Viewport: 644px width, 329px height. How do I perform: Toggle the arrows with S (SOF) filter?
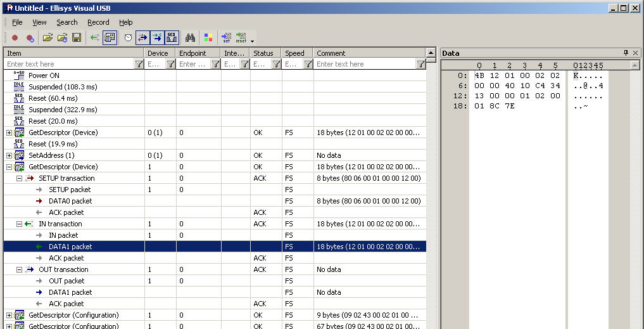(x=157, y=38)
